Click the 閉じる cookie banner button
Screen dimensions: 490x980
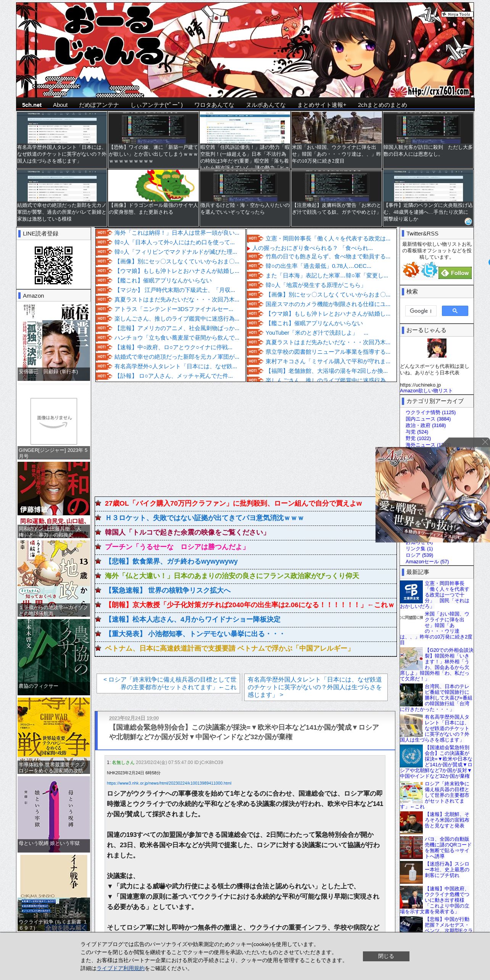click(x=386, y=956)
